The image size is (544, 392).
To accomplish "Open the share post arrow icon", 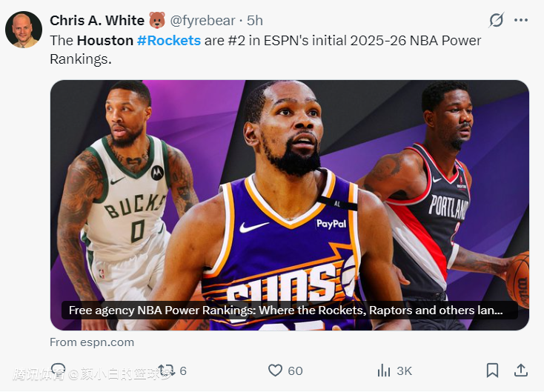I will 521,370.
